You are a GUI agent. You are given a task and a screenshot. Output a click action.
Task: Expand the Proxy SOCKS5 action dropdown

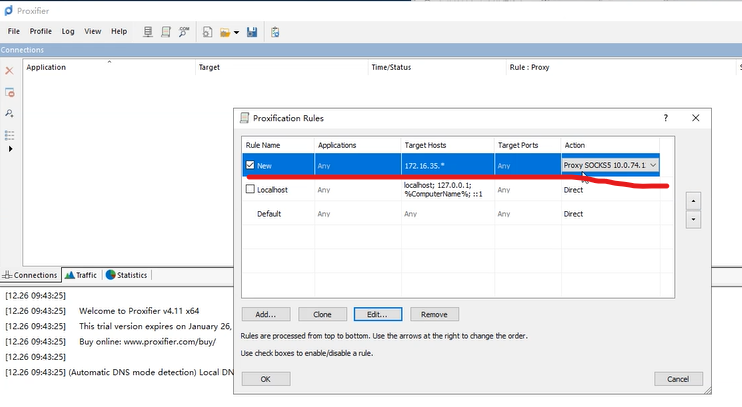click(x=653, y=165)
